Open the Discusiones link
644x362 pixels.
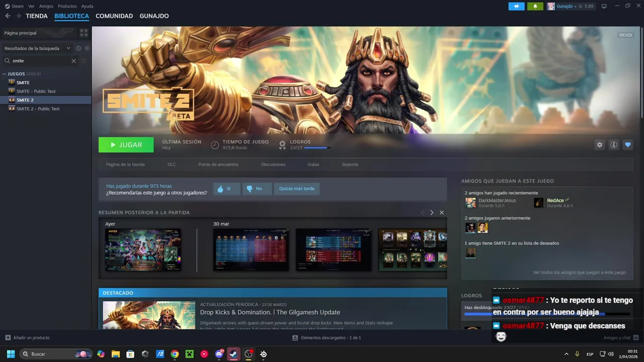pos(273,164)
